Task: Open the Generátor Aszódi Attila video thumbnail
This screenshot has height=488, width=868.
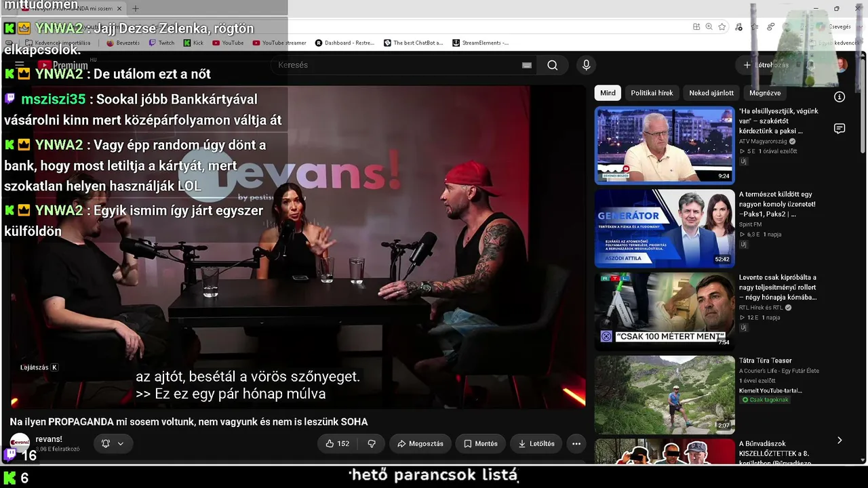Action: (664, 228)
